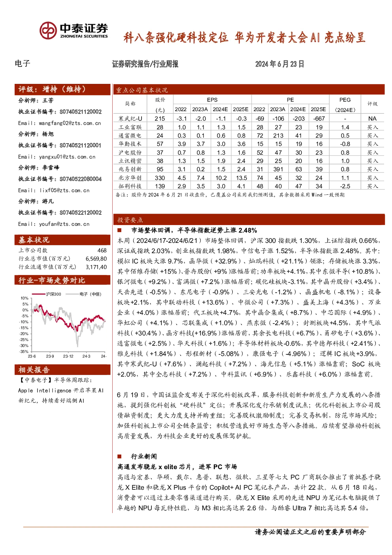
Task: Click the 行业-市场走势对比 header
Action: (x=62, y=280)
